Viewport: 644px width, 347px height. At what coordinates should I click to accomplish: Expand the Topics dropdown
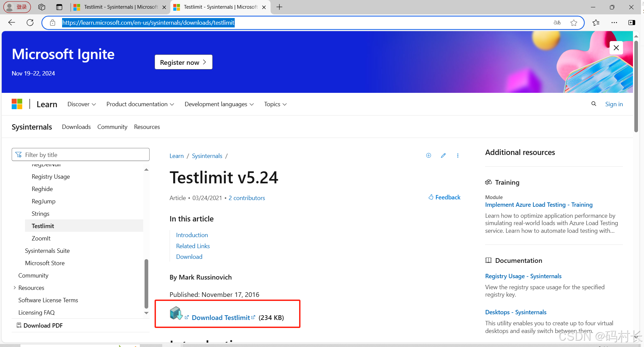(x=275, y=104)
